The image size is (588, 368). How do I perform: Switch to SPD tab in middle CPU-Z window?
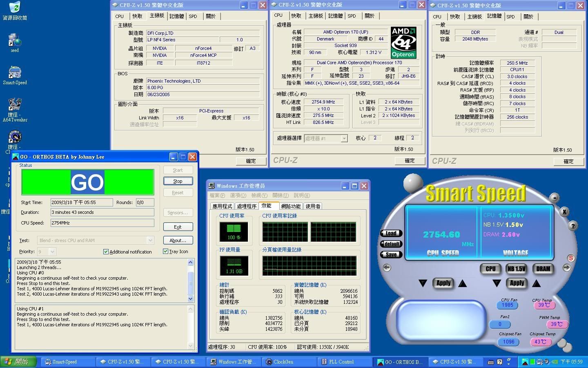click(352, 16)
